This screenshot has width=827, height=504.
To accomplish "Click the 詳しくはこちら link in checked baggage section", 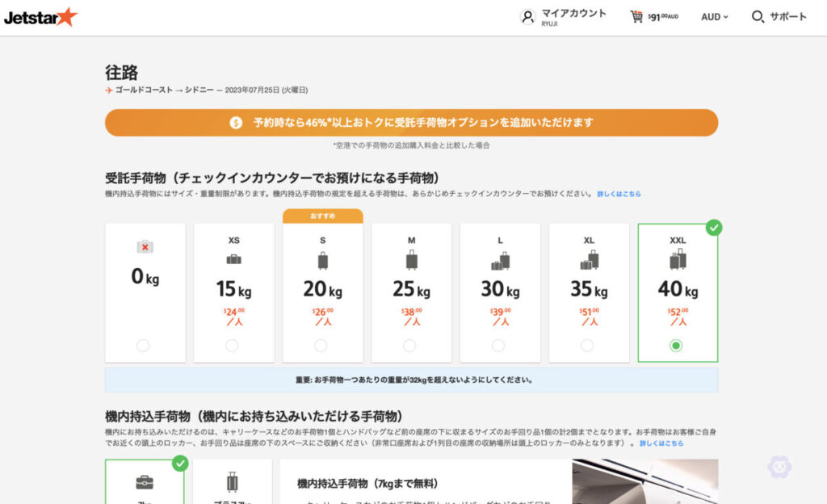I will [619, 194].
